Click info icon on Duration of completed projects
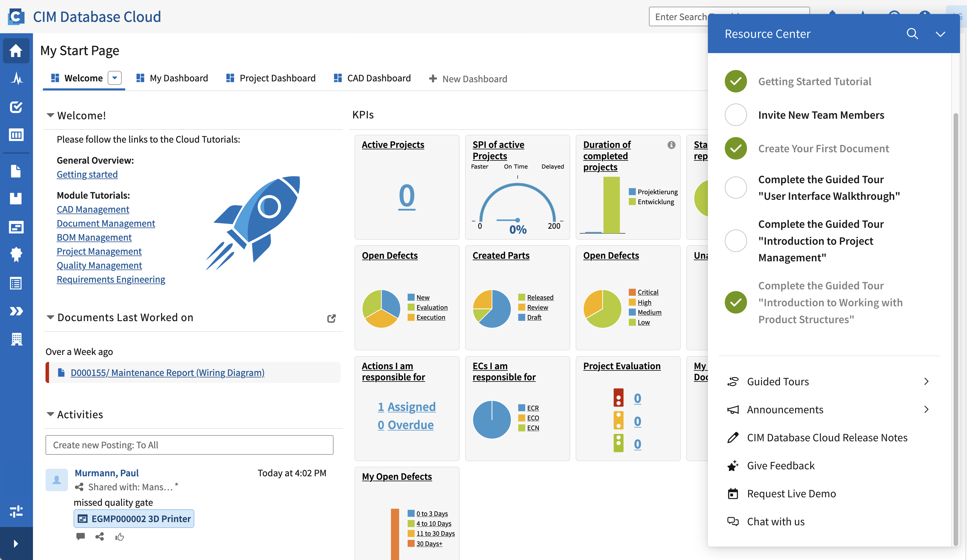 pos(671,145)
